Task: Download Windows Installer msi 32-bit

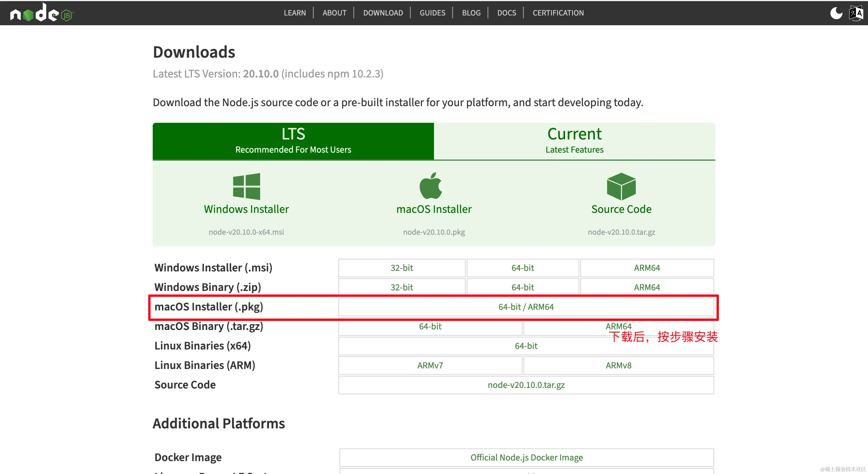Action: [x=402, y=268]
